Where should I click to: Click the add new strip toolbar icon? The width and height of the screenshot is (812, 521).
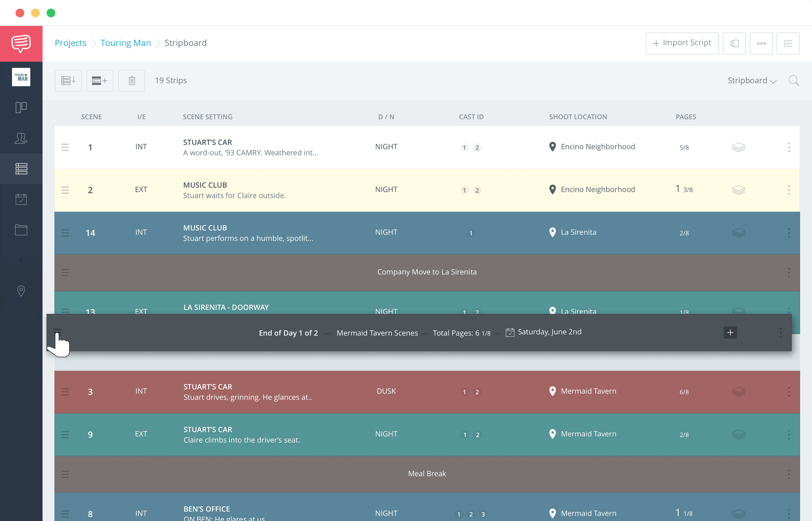point(100,81)
